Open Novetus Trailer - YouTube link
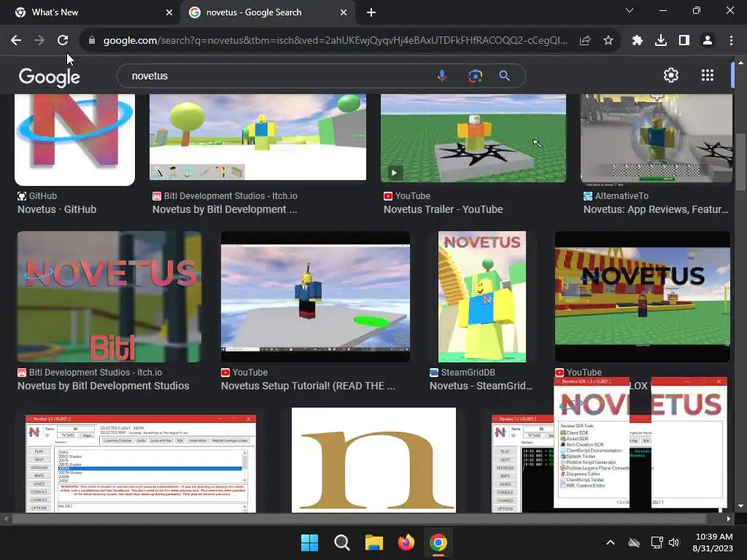The height and width of the screenshot is (560, 747). (x=443, y=209)
